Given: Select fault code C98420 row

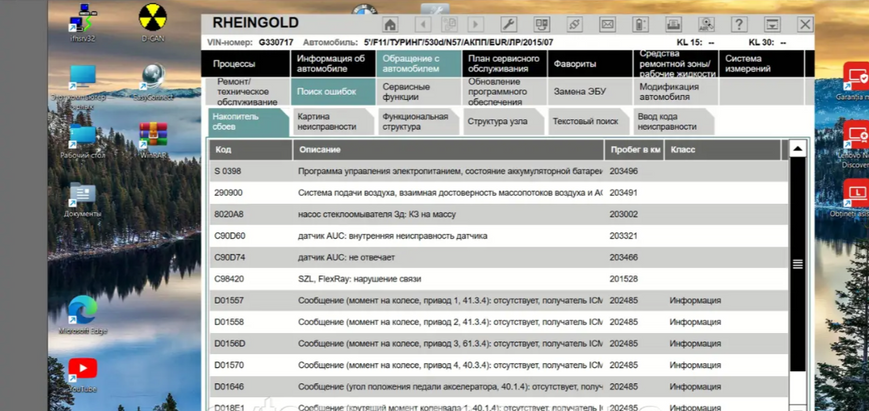Looking at the screenshot, I should [x=498, y=279].
